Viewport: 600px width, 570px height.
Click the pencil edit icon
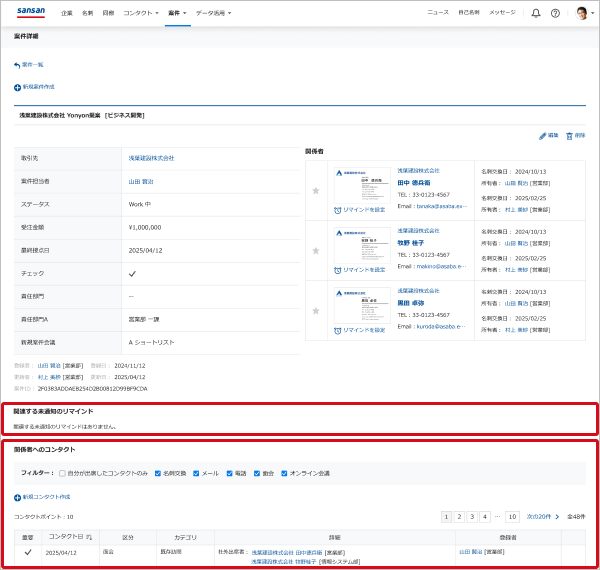tap(541, 135)
